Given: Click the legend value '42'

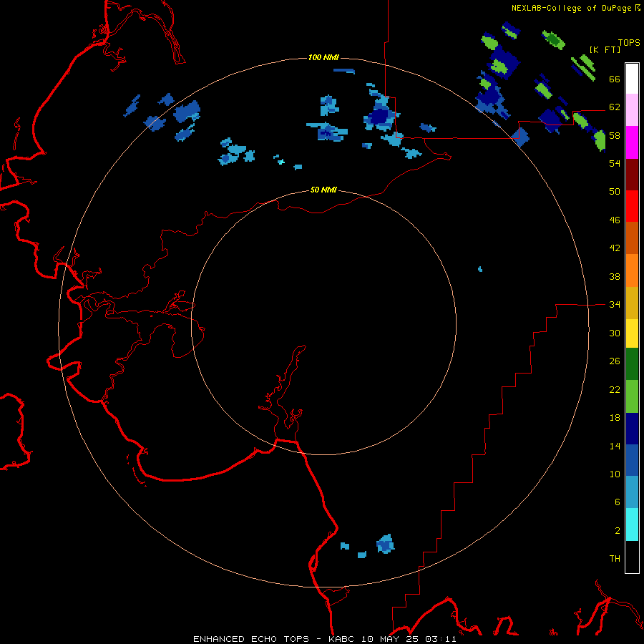Looking at the screenshot, I should click(x=615, y=248).
